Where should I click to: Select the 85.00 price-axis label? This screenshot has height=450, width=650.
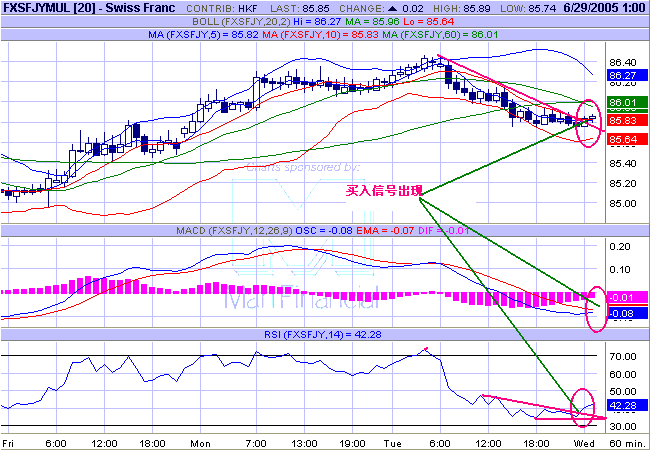coord(622,203)
